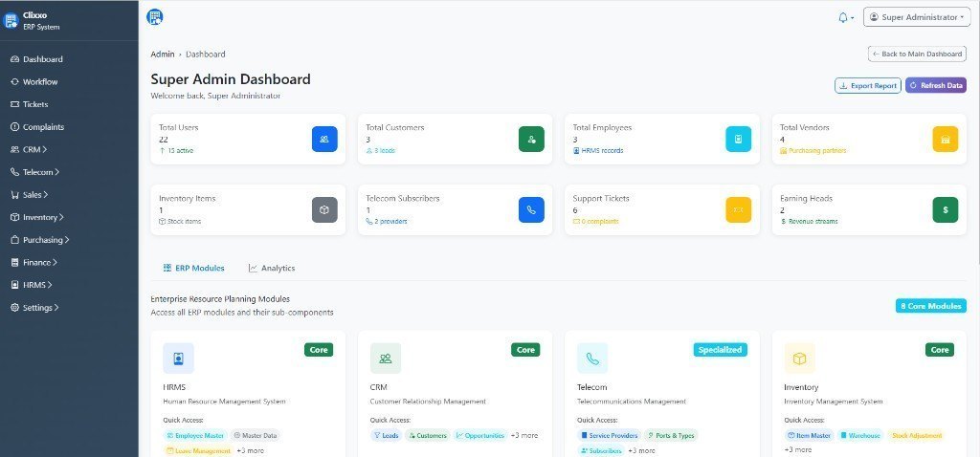Switch to the Analytics tab

pyautogui.click(x=271, y=268)
